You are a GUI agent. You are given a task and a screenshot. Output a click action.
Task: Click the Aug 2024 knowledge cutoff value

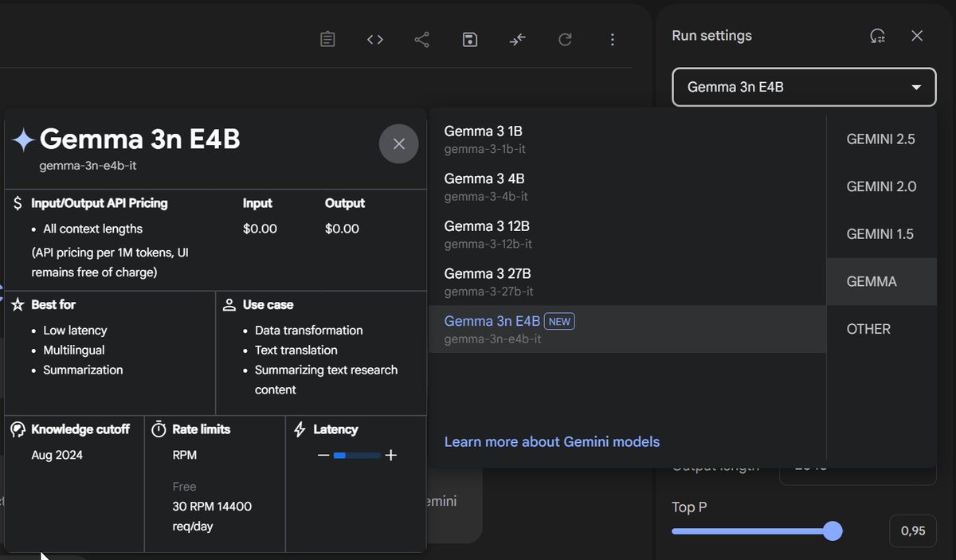click(57, 456)
